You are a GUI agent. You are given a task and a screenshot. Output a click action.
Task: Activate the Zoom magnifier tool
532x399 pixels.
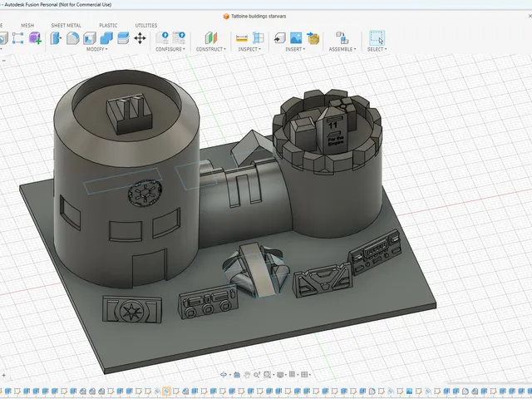[x=257, y=375]
